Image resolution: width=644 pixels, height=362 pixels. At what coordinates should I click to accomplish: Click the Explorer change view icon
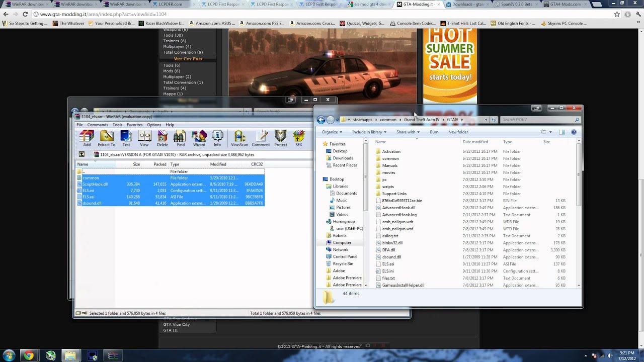tap(543, 132)
